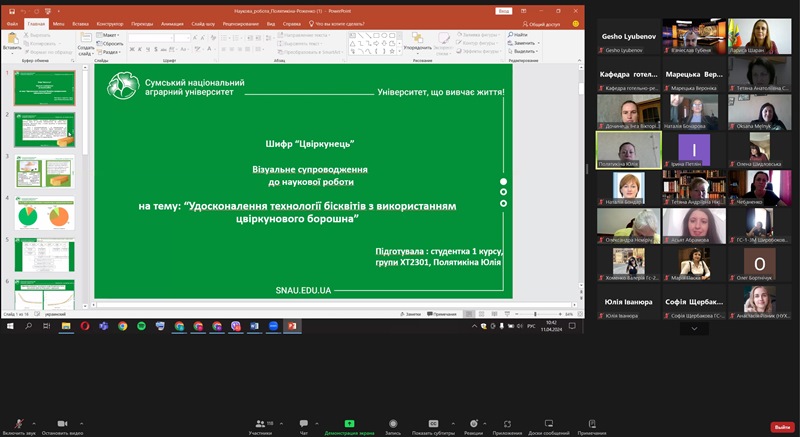Click the Вставить paste icon

click(12, 38)
